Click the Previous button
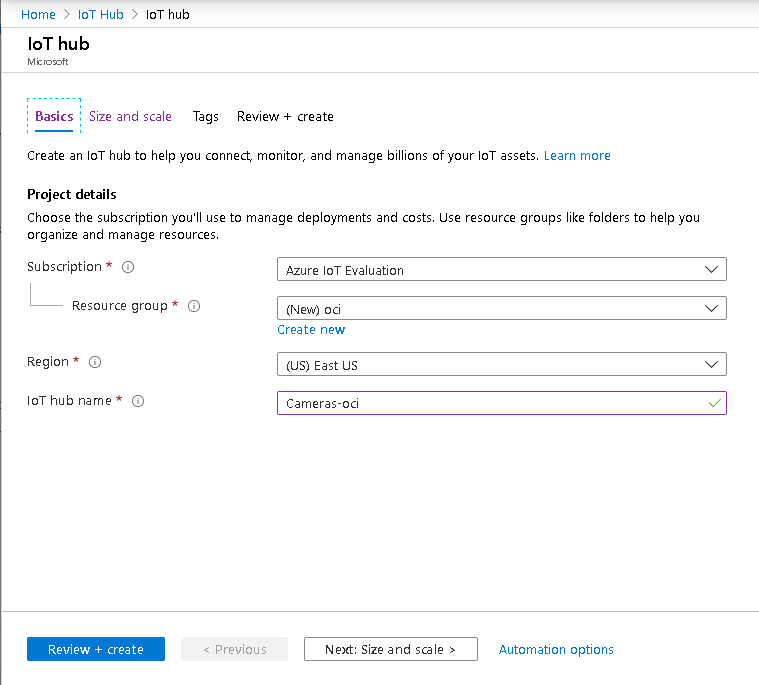Image resolution: width=759 pixels, height=685 pixels. (x=234, y=649)
